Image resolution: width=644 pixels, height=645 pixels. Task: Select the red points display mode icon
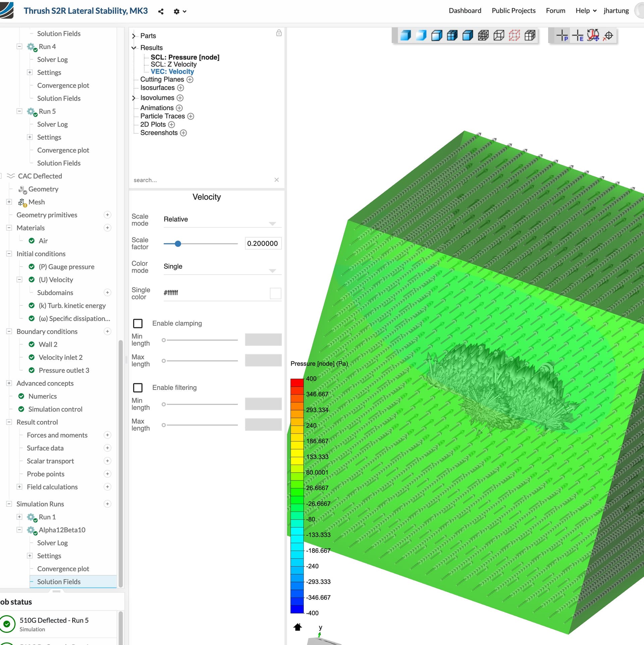(514, 36)
